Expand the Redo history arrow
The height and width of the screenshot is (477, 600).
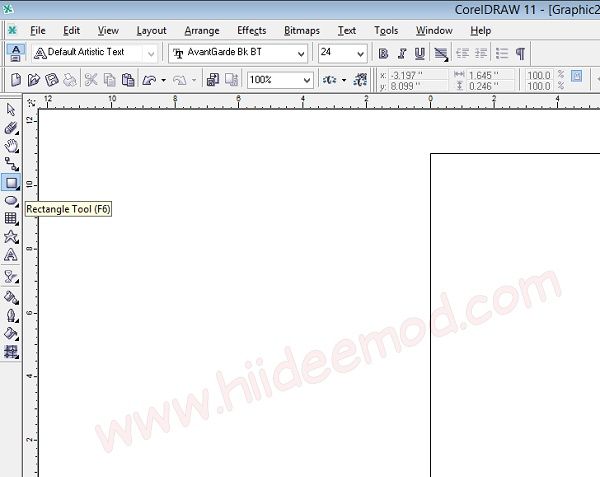click(194, 80)
